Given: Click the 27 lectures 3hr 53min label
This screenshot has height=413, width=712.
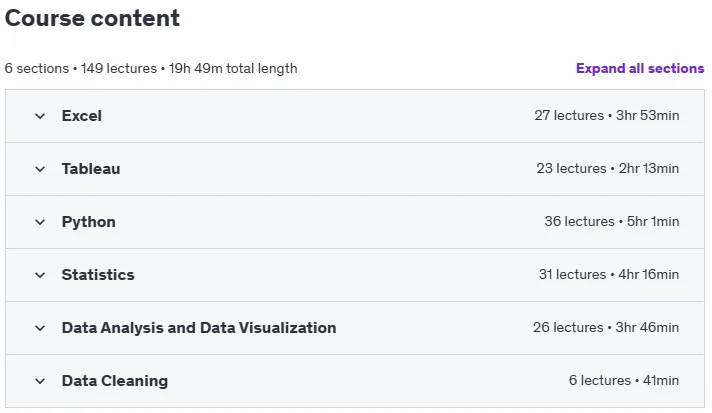Looking at the screenshot, I should [x=607, y=115].
